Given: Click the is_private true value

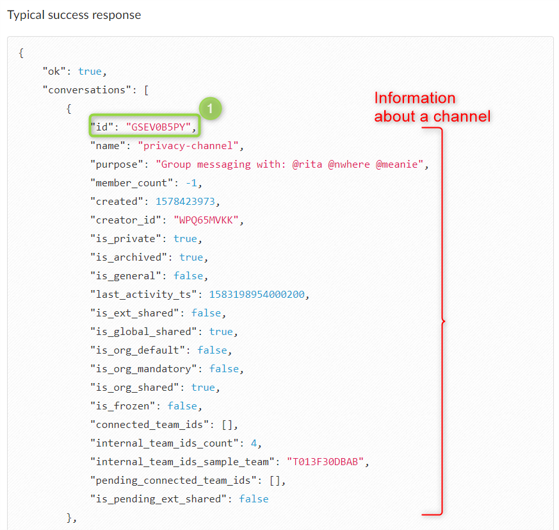Looking at the screenshot, I should (x=185, y=239).
